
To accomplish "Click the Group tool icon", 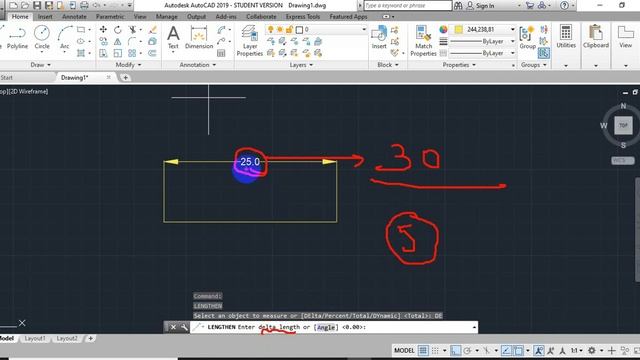I will tap(527, 38).
